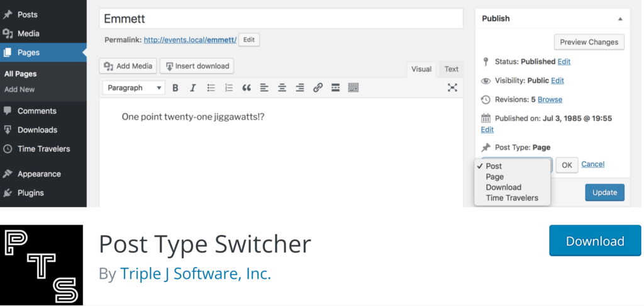Click the Italic formatting icon
The height and width of the screenshot is (306, 644).
tap(192, 88)
